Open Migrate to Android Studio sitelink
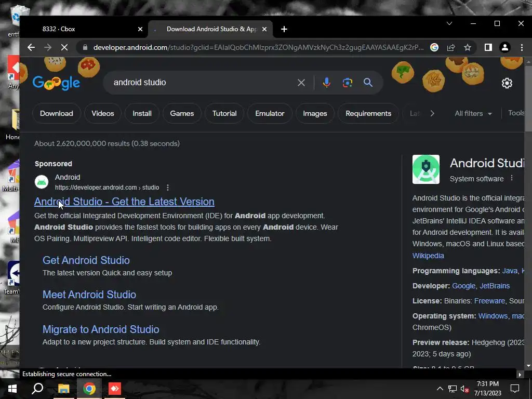 pyautogui.click(x=101, y=329)
